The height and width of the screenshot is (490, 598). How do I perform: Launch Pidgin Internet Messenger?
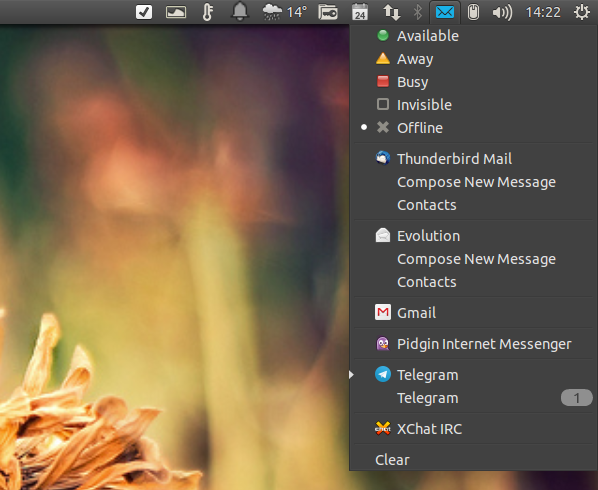pyautogui.click(x=474, y=344)
